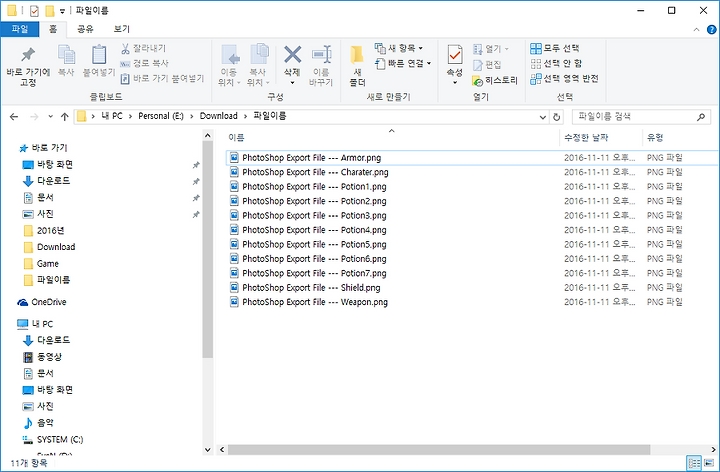Click the navigation pane scroll up arrow
This screenshot has width=720, height=472.
(x=208, y=135)
